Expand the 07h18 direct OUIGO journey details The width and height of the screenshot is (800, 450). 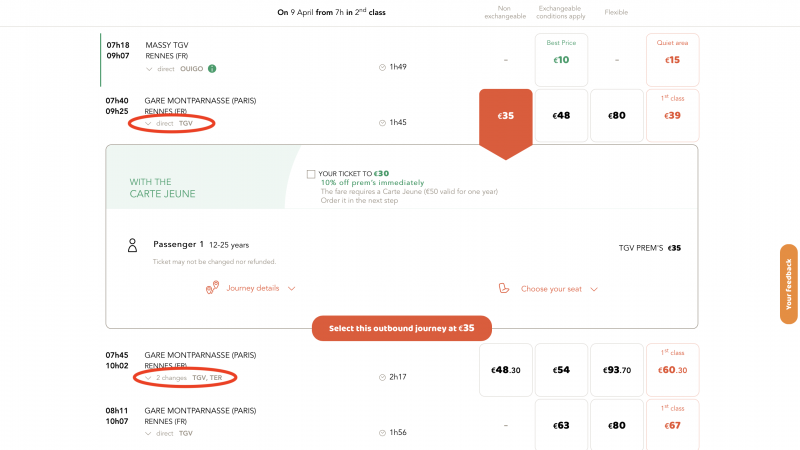pos(149,69)
